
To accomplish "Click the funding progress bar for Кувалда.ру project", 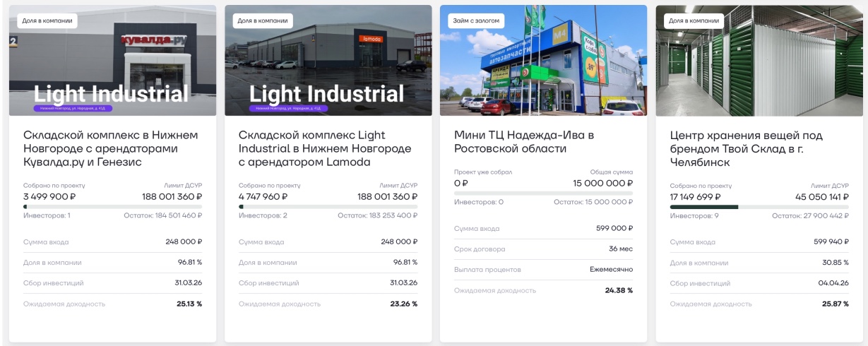I will [x=113, y=207].
